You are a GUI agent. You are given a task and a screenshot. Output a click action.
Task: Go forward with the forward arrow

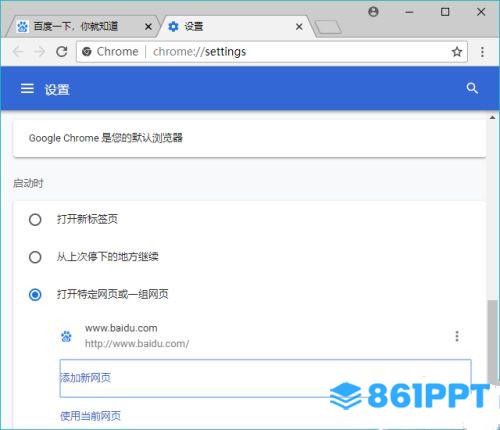click(40, 52)
